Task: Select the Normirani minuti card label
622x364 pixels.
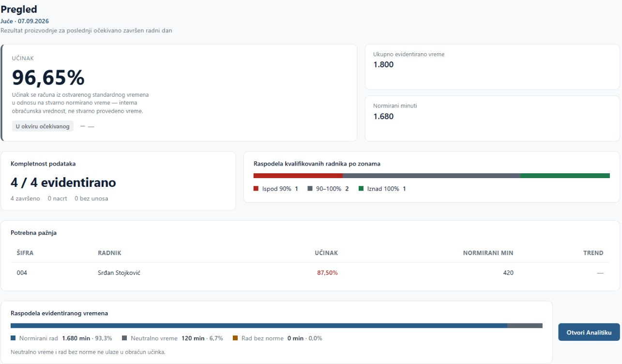Action: tap(395, 106)
